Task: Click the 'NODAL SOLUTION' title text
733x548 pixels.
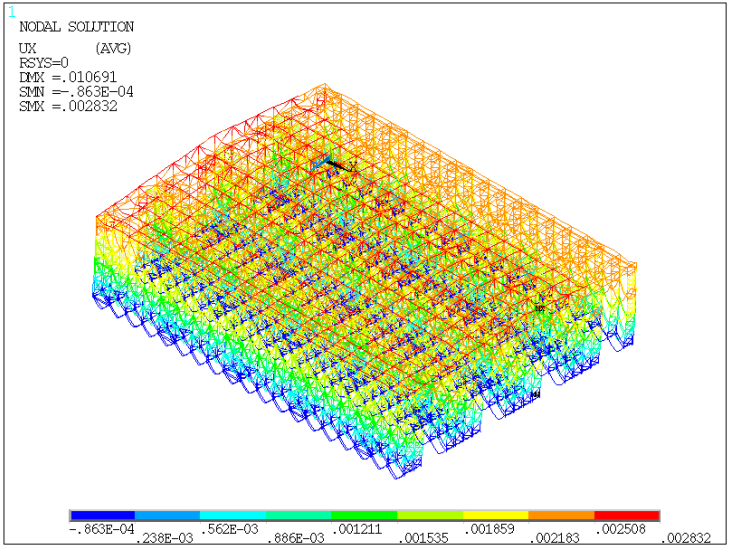Action: [x=76, y=27]
